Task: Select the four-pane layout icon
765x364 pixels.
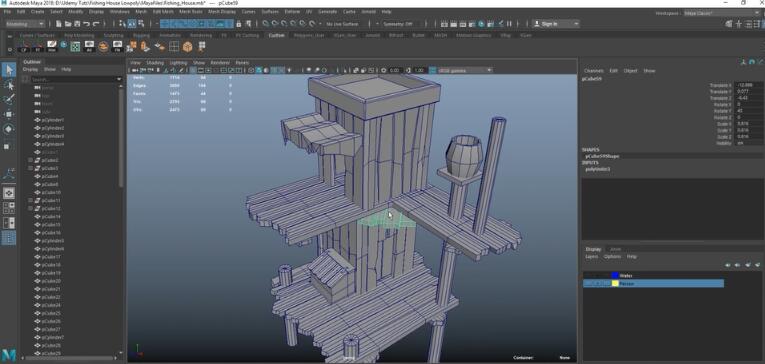Action: point(8,208)
